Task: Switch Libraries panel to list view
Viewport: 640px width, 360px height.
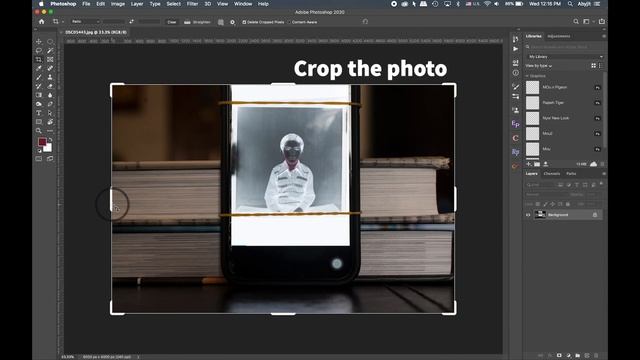Action: tap(600, 66)
